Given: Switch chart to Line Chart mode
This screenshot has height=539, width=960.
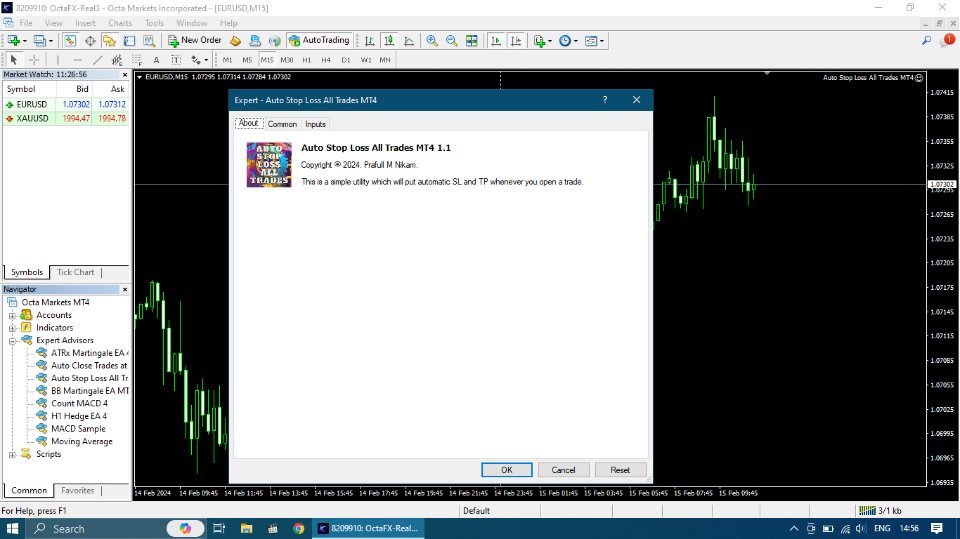Looking at the screenshot, I should click(x=409, y=40).
